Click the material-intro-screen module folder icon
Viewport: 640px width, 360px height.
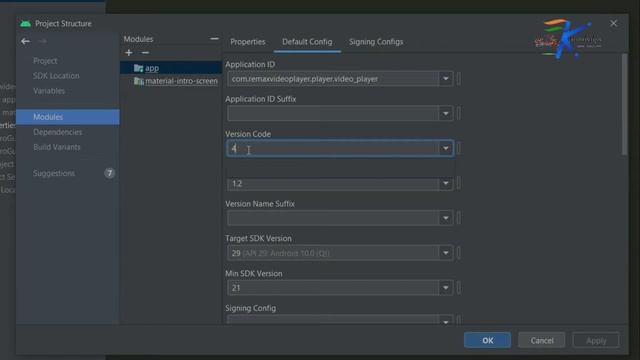click(x=139, y=81)
